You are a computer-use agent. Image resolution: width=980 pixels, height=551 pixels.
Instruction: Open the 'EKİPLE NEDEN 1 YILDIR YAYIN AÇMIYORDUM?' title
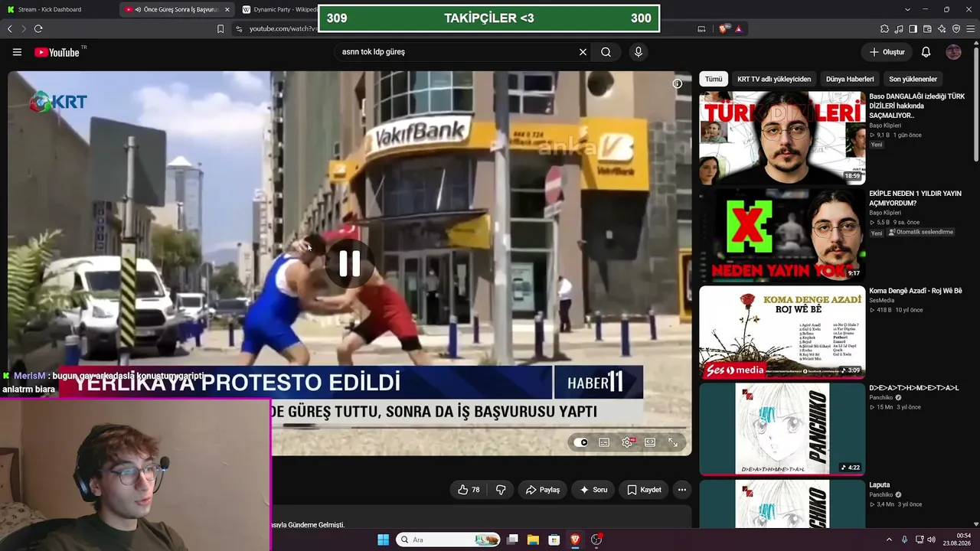click(916, 198)
